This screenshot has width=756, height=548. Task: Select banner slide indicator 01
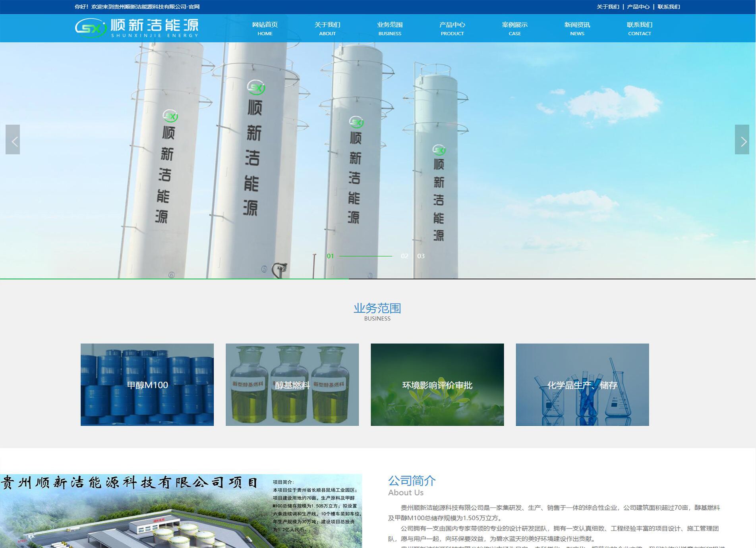[x=330, y=256]
